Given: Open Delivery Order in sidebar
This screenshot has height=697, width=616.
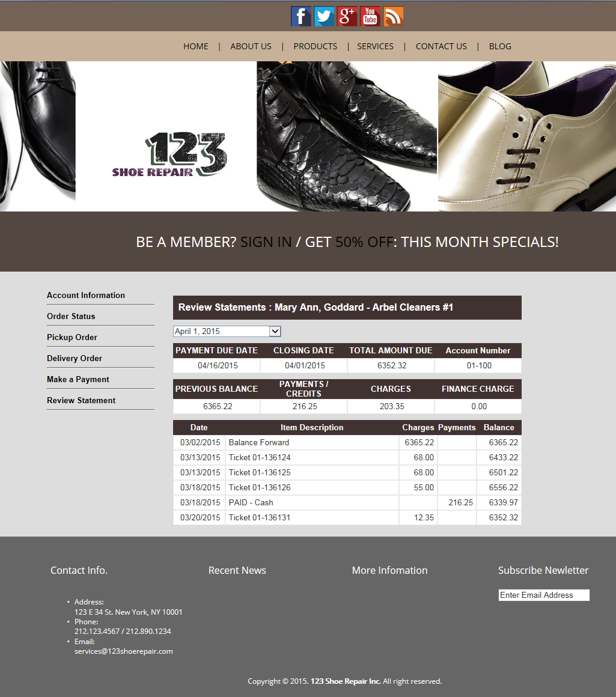Looking at the screenshot, I should 75,358.
